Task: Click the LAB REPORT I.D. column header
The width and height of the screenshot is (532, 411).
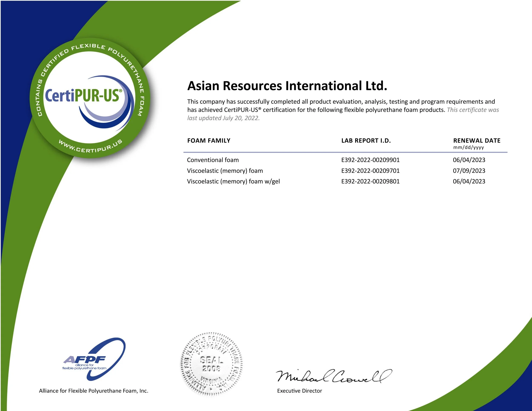Action: click(366, 141)
